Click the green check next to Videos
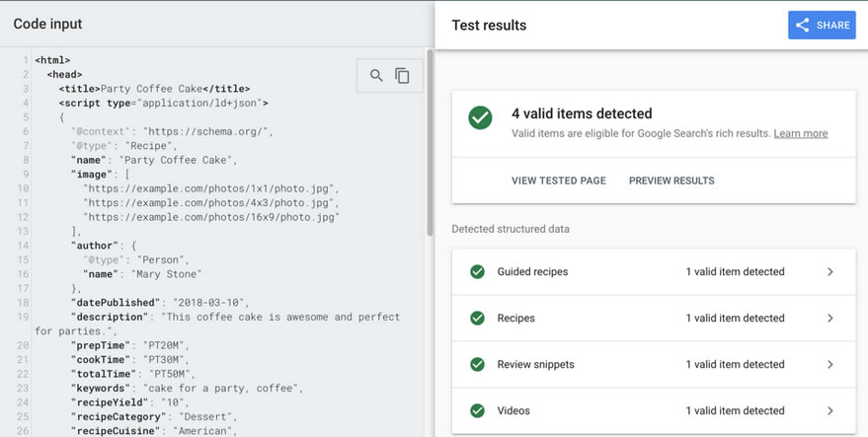Screen dimensions: 868x437 477,410
